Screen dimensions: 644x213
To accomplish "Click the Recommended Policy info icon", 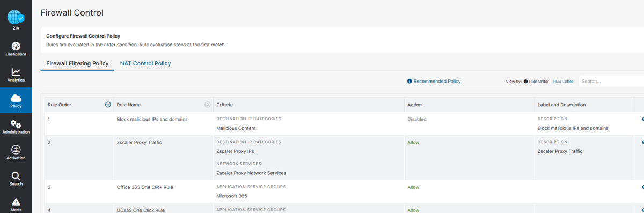I will (409, 81).
